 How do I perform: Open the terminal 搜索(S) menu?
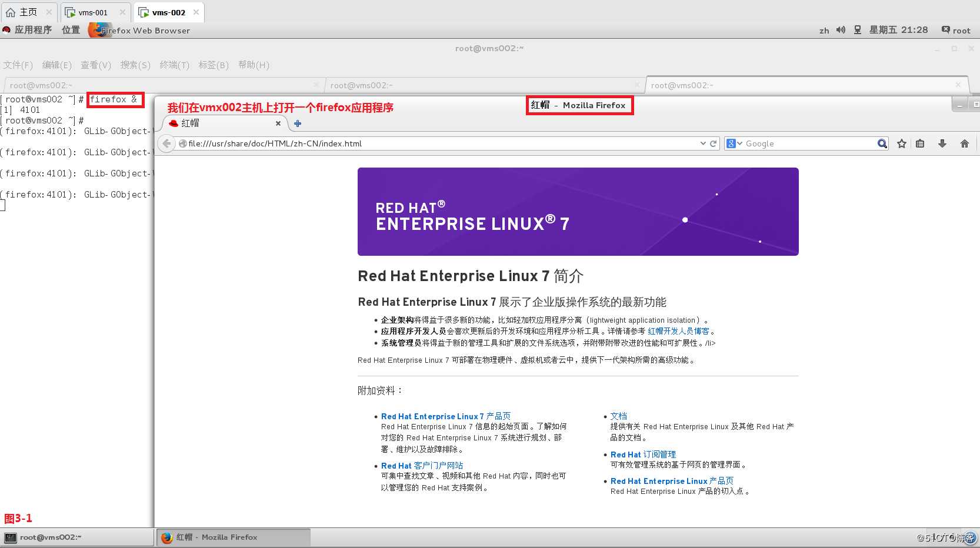coord(135,65)
